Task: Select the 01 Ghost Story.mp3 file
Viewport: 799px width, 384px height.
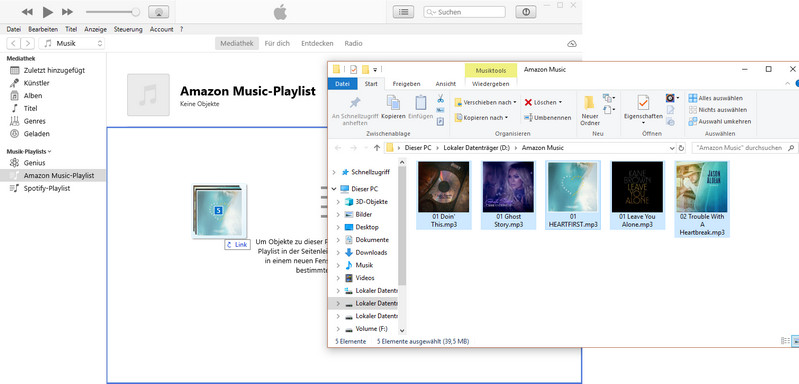Action: pyautogui.click(x=508, y=195)
